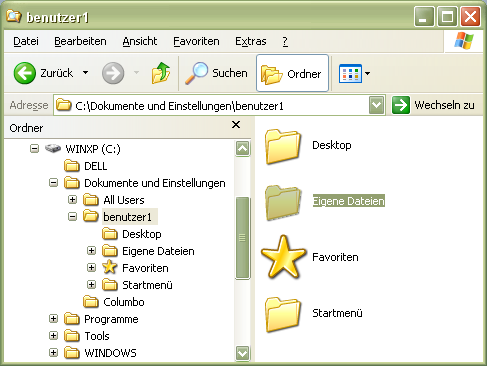Image resolution: width=487 pixels, height=366 pixels.
Task: Expand the address bar dropdown
Action: 377,105
